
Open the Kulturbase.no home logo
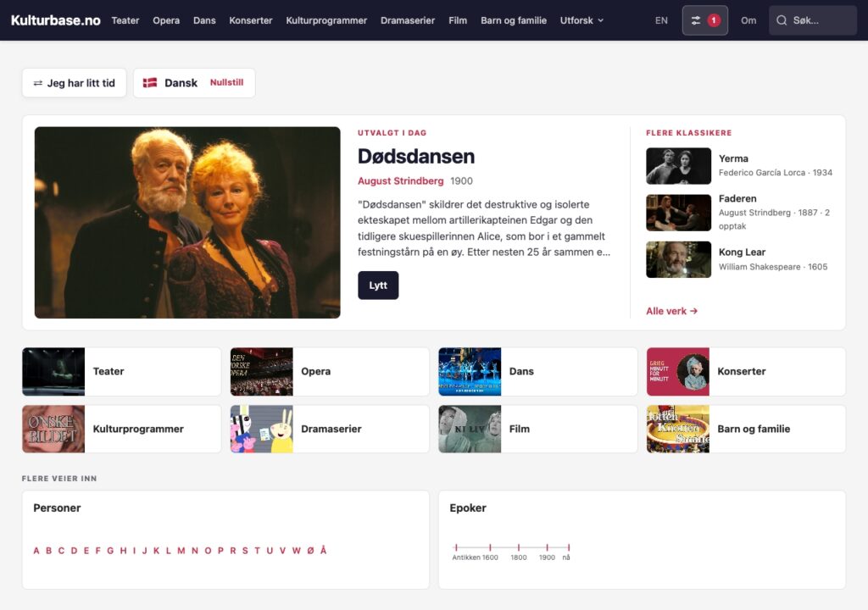(x=55, y=20)
